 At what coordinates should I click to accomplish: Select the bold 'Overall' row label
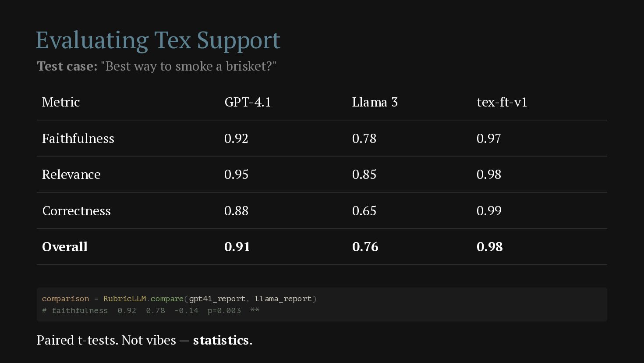65,247
